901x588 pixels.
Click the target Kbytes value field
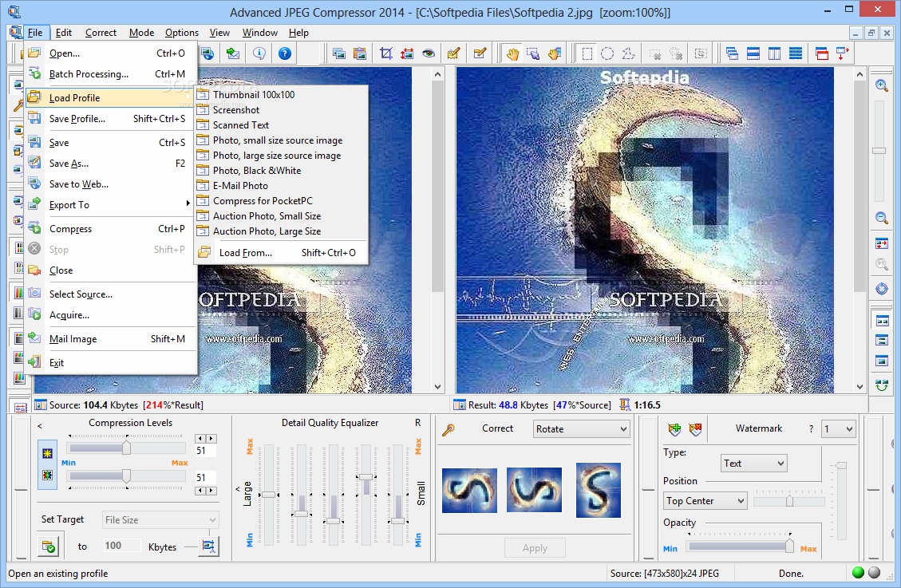121,546
